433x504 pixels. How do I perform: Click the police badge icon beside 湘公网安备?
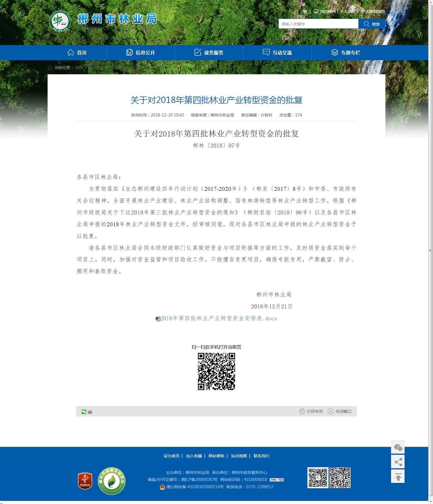(162, 487)
